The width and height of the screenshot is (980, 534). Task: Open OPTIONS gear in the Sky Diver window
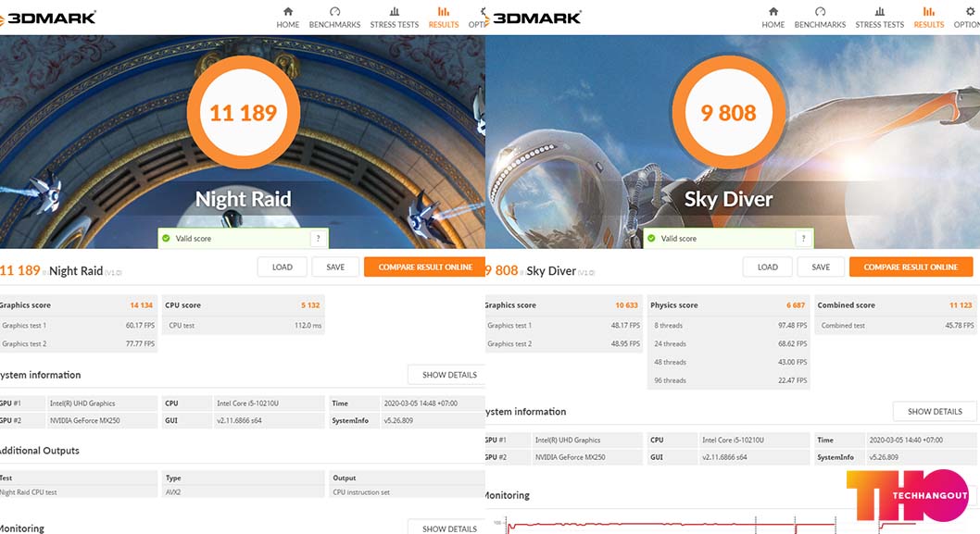(967, 18)
